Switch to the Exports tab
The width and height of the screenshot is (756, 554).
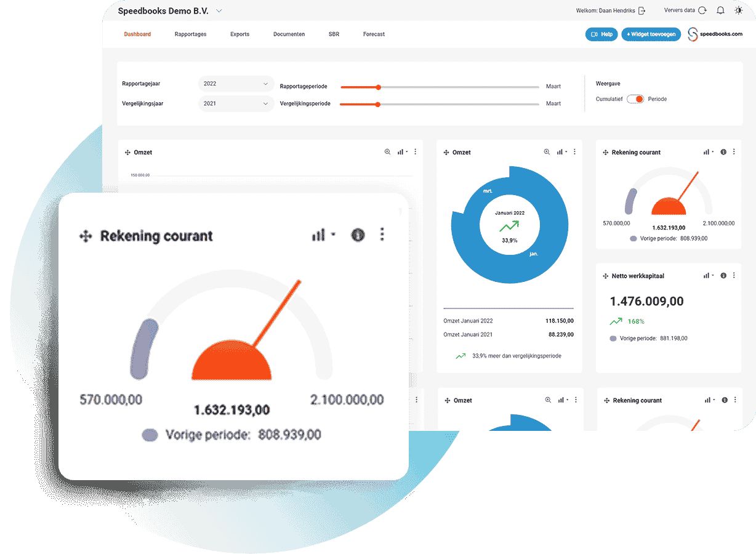[240, 34]
